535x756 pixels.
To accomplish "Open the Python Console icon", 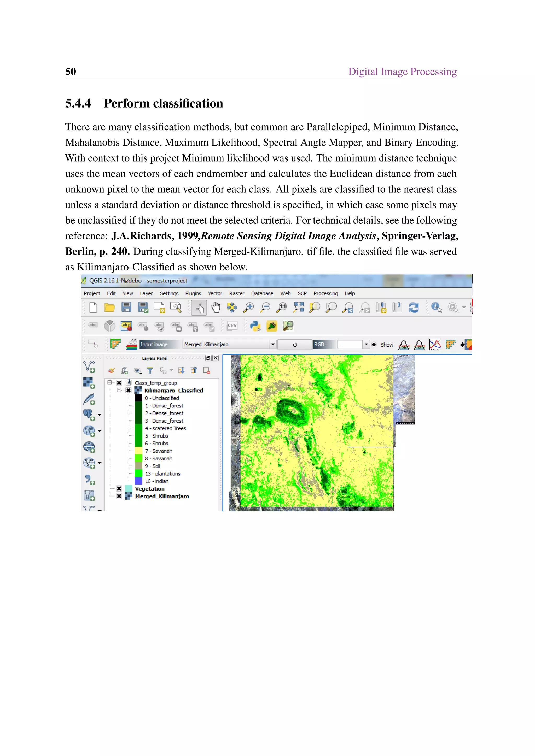I will 255,326.
